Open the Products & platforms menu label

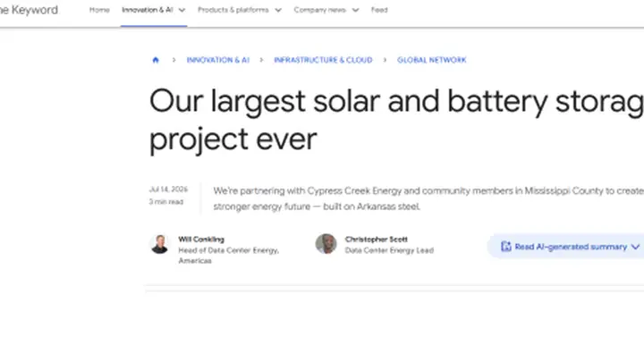pos(233,10)
